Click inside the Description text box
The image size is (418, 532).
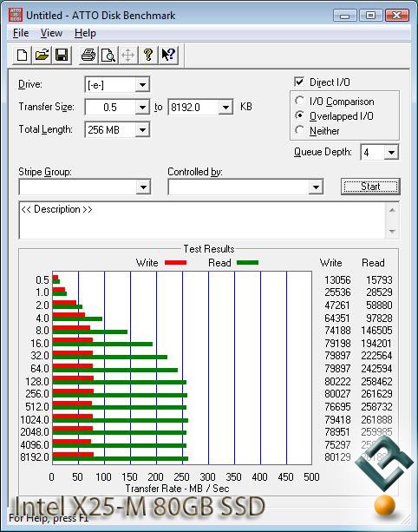[202, 220]
